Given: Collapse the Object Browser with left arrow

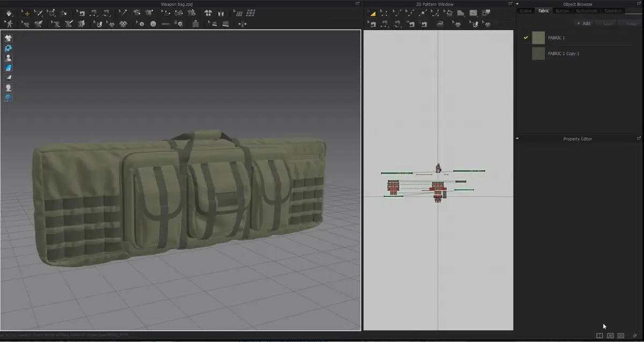Looking at the screenshot, I should coord(518,4).
